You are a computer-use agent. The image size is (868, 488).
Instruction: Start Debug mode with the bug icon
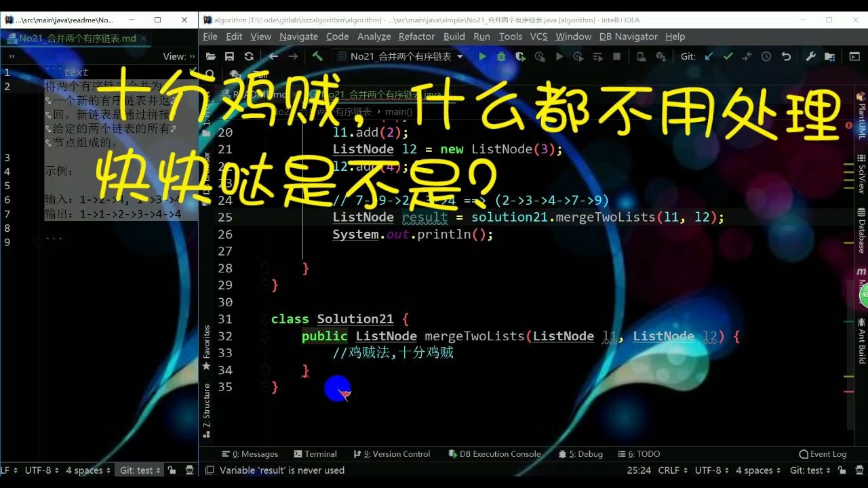coord(500,56)
